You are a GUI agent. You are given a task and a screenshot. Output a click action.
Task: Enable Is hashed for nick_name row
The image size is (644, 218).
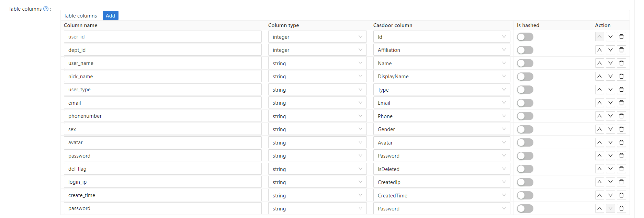(x=525, y=77)
